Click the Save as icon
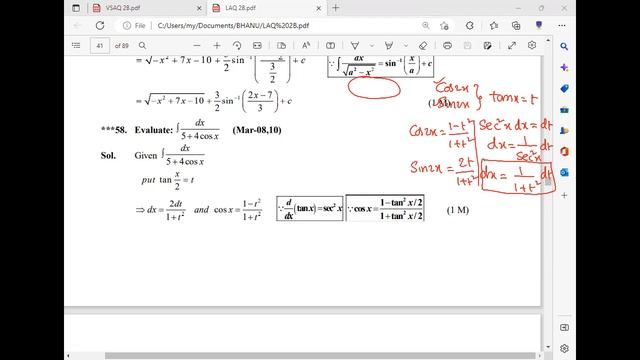Image resolution: width=640 pixels, height=360 pixels. 487,46
